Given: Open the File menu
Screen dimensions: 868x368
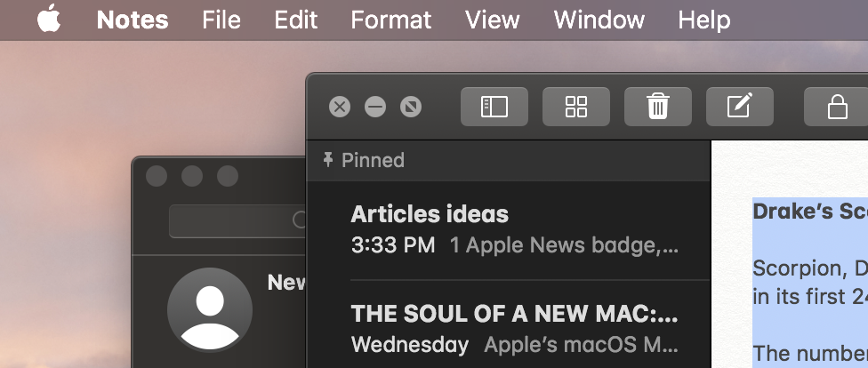Looking at the screenshot, I should coord(221,20).
